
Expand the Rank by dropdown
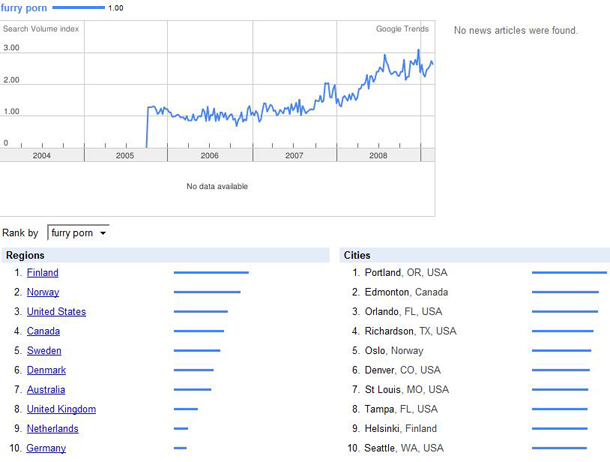tap(78, 233)
